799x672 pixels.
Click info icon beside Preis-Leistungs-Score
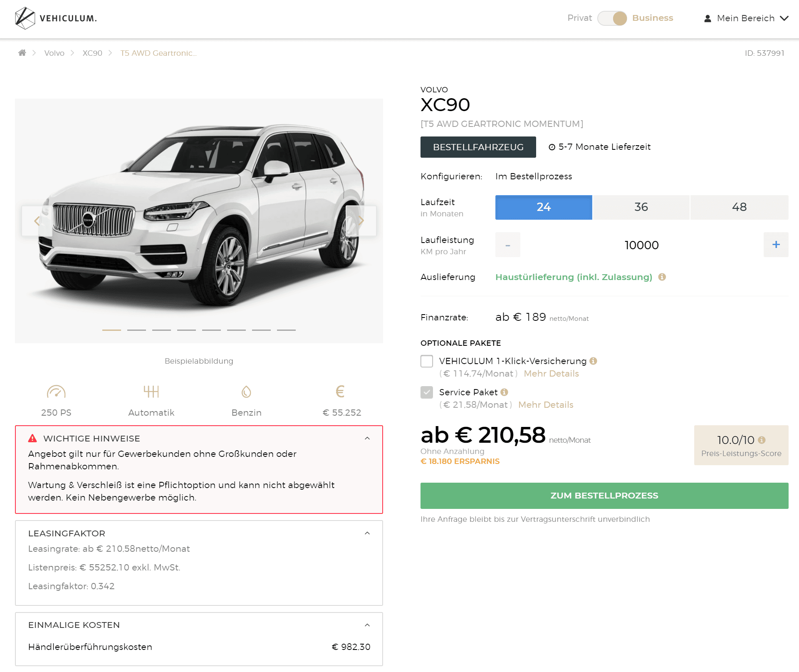(x=762, y=440)
